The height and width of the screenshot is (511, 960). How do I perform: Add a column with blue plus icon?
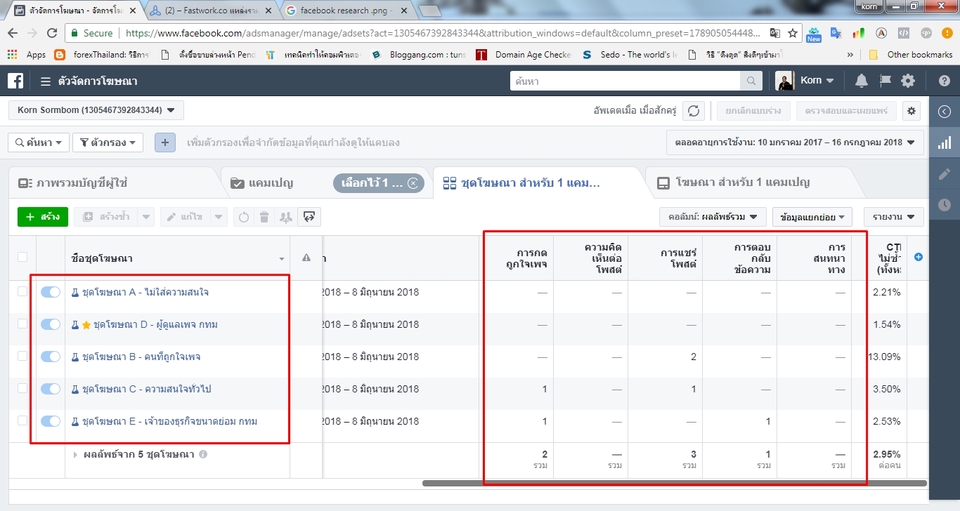918,257
